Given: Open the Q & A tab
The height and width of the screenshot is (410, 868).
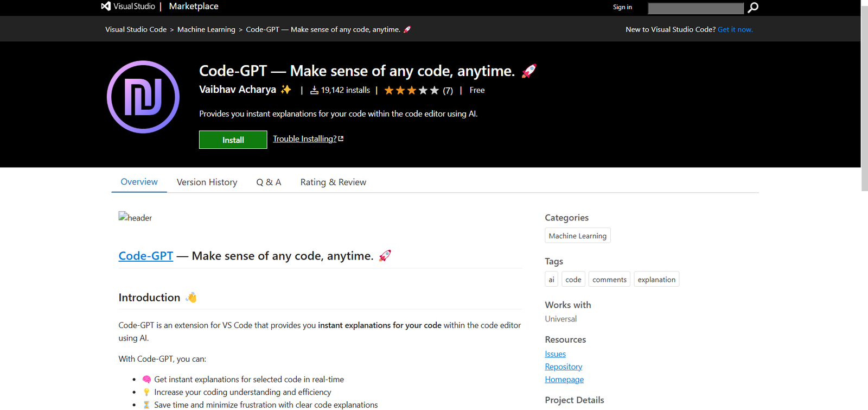Looking at the screenshot, I should 269,182.
